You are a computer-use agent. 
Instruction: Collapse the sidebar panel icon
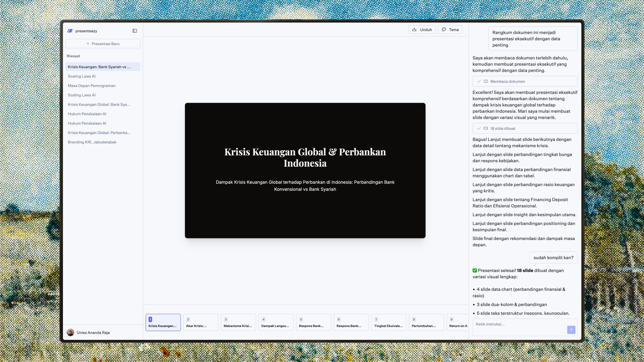135,31
